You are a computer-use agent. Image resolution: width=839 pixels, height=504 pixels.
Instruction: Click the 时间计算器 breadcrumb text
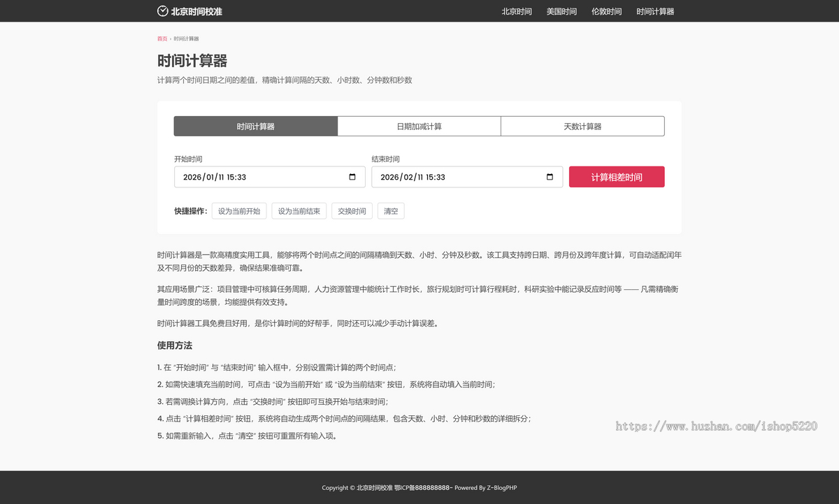[x=186, y=38]
